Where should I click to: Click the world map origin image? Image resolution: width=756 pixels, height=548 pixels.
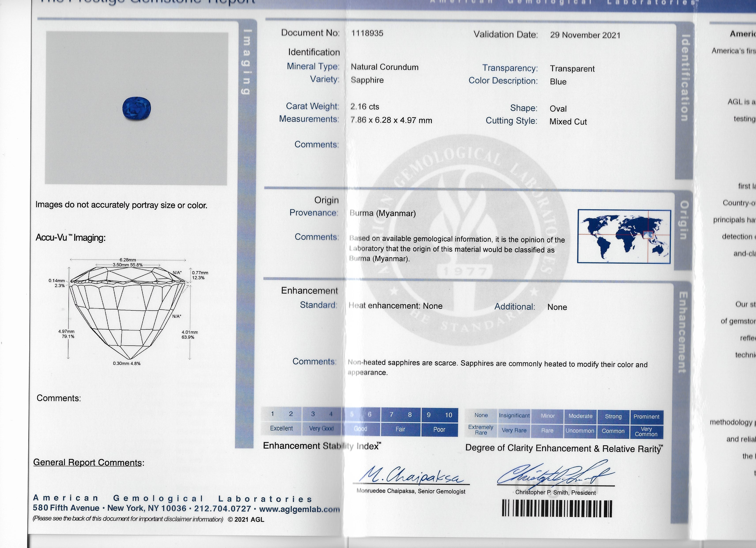(624, 236)
